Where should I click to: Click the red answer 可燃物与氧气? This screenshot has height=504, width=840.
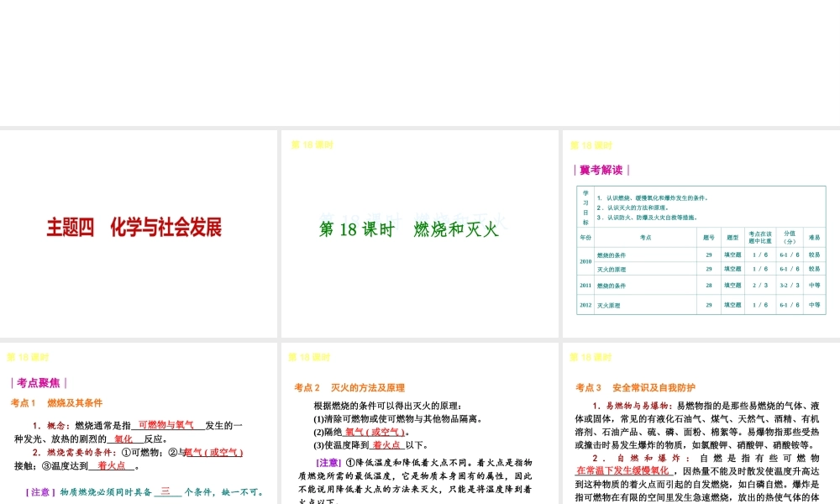pos(166,425)
